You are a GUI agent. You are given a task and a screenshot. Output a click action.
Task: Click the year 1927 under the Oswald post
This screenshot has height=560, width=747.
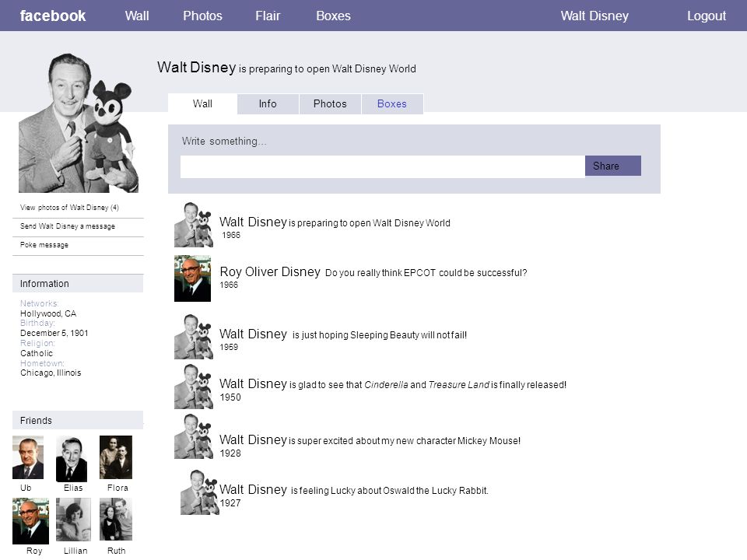pos(230,503)
